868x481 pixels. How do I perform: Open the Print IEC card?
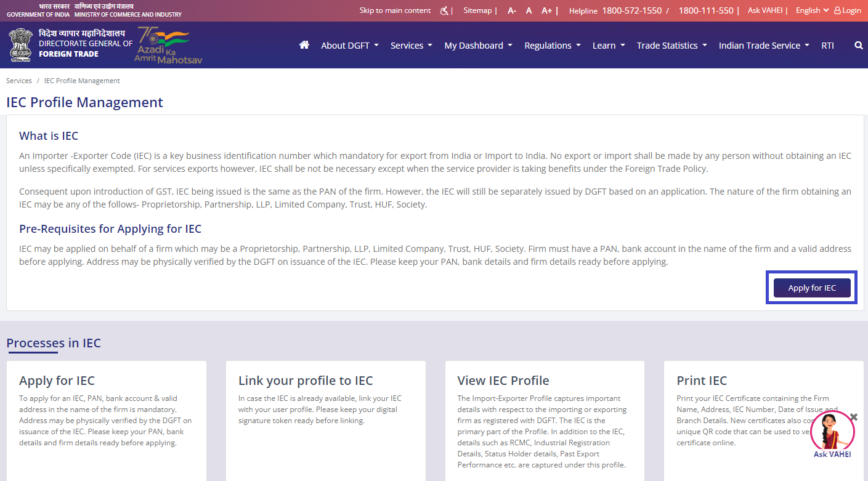tap(764, 421)
